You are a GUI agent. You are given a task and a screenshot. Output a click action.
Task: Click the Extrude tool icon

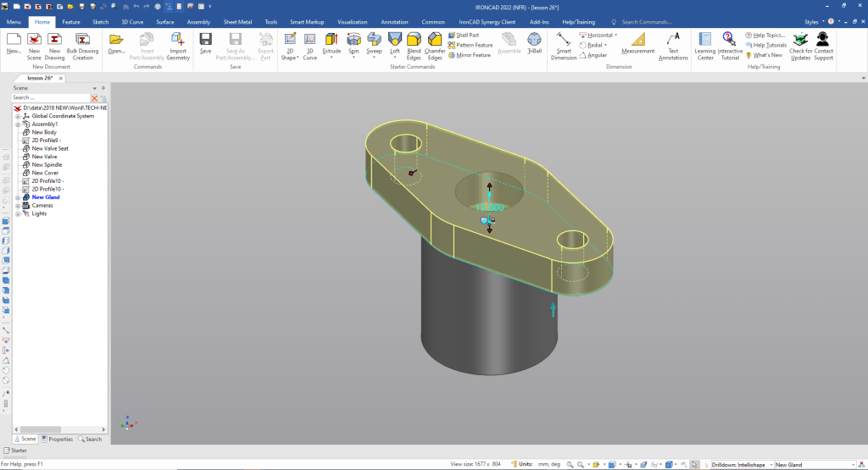click(x=331, y=39)
